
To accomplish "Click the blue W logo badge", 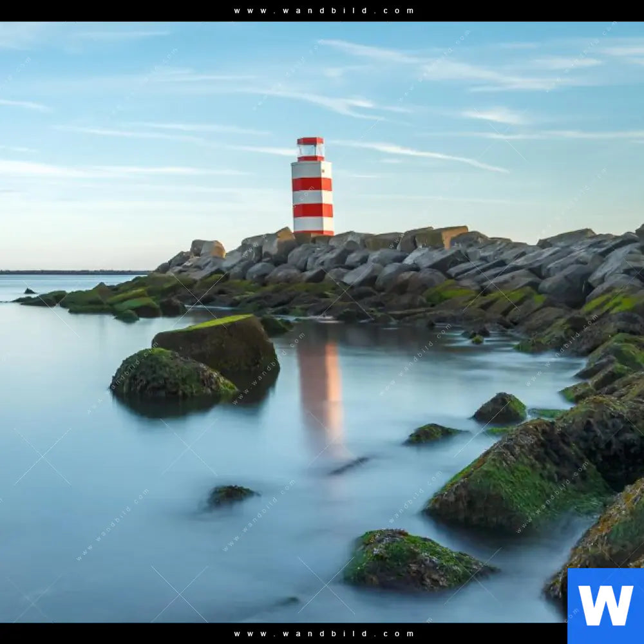I will click(x=605, y=605).
